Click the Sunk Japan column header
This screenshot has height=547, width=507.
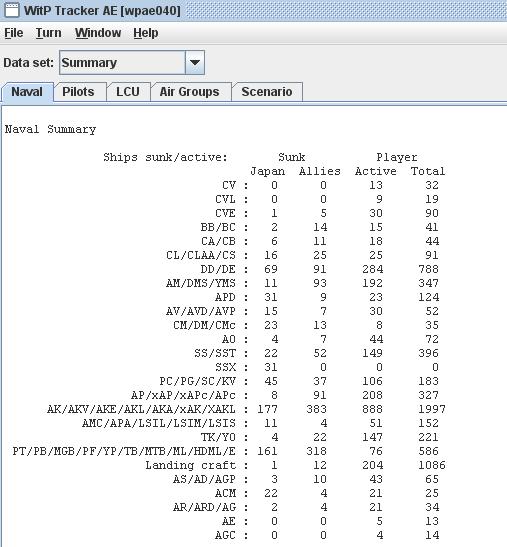(x=267, y=171)
